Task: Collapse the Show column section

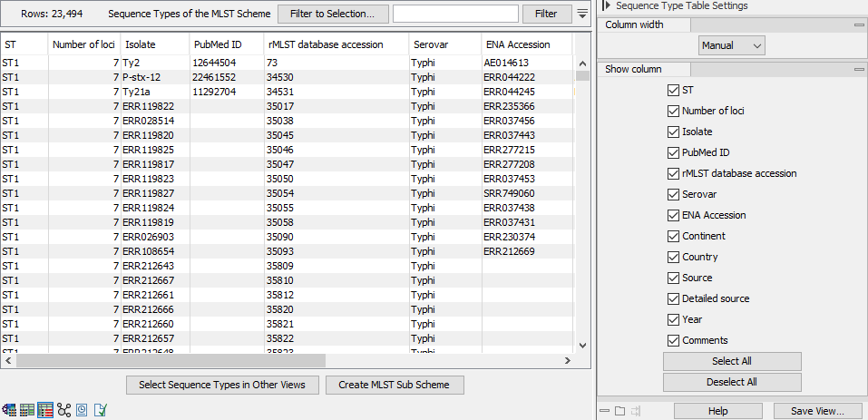Action: 858,70
